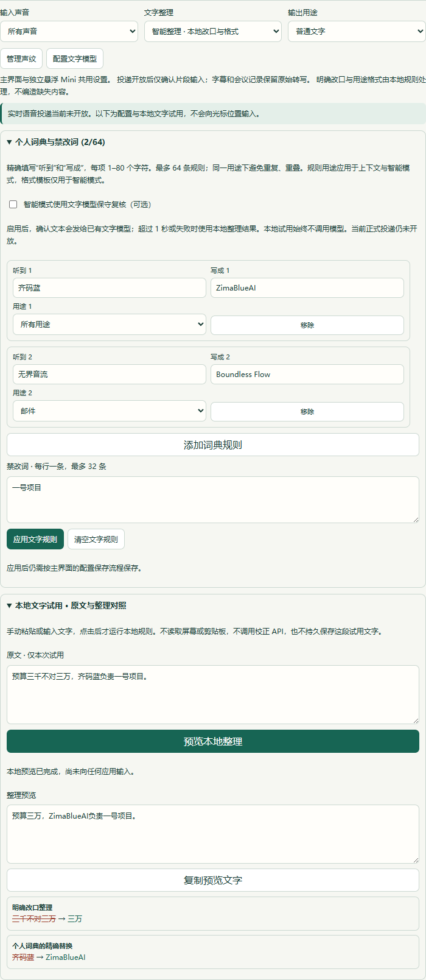Click the resize handle of 整理预览 textarea
This screenshot has height=980, width=426.
(x=416, y=860)
